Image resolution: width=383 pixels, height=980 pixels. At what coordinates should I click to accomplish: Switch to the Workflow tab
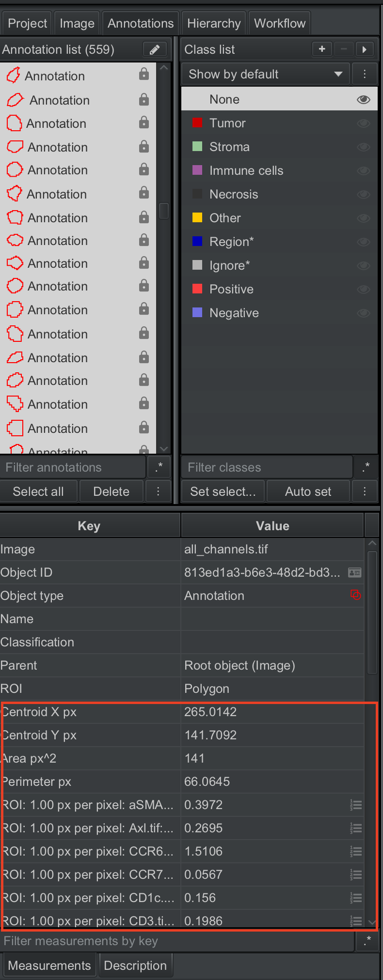pos(280,23)
